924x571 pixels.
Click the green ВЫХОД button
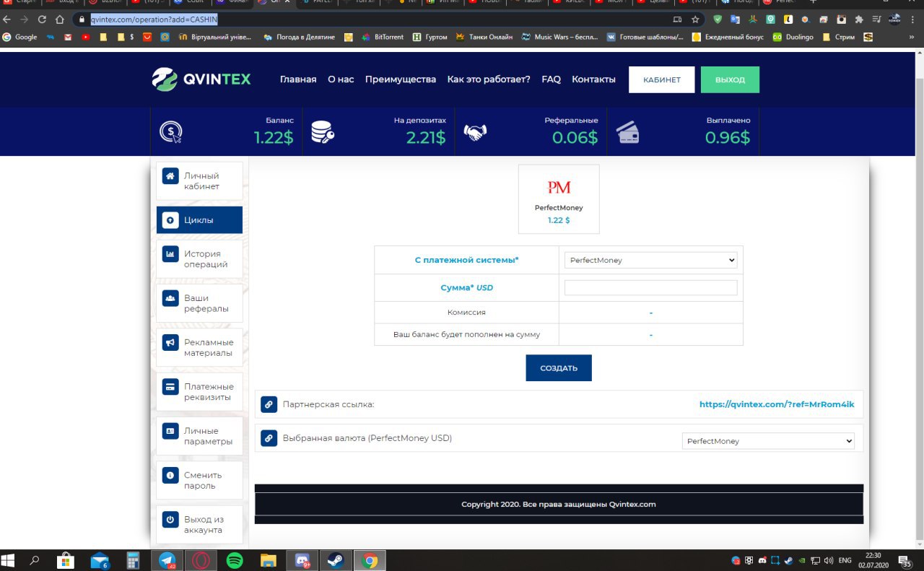pyautogui.click(x=730, y=80)
